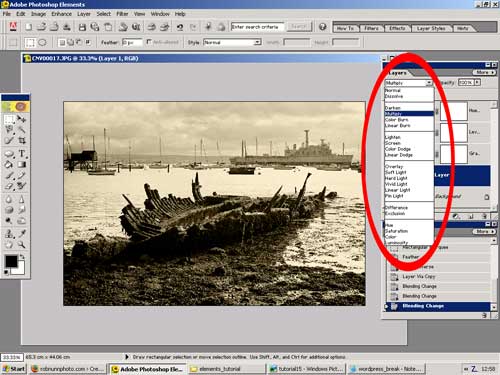The width and height of the screenshot is (500, 375).
Task: Open the How To tab
Action: tap(345, 28)
